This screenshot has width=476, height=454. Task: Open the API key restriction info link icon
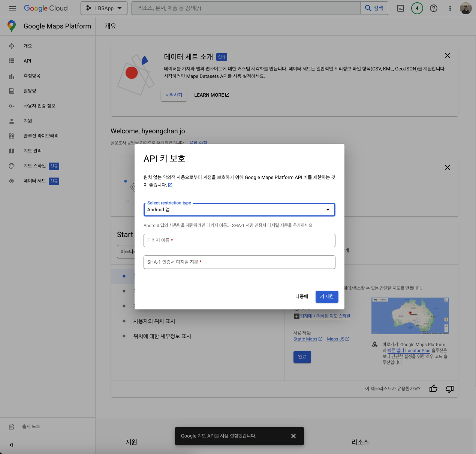(x=170, y=185)
